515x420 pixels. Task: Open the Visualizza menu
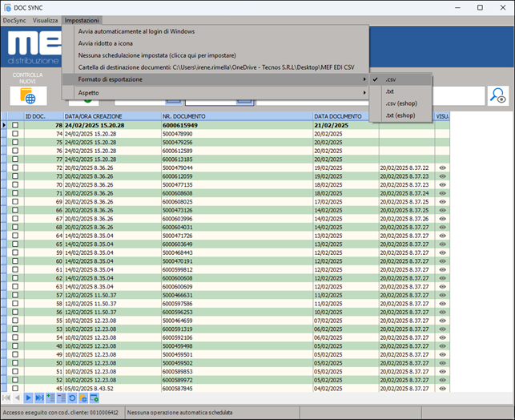click(x=45, y=19)
